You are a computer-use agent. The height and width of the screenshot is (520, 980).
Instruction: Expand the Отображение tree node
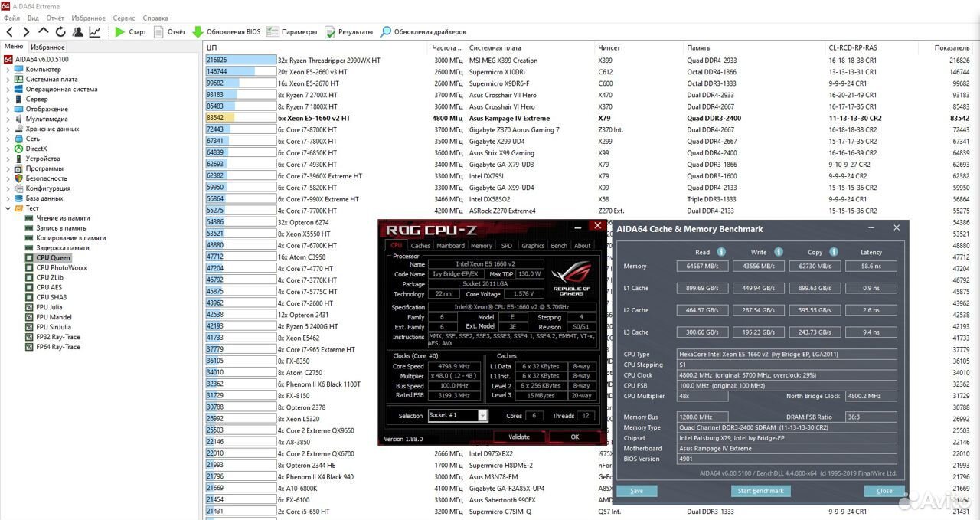pyautogui.click(x=8, y=110)
